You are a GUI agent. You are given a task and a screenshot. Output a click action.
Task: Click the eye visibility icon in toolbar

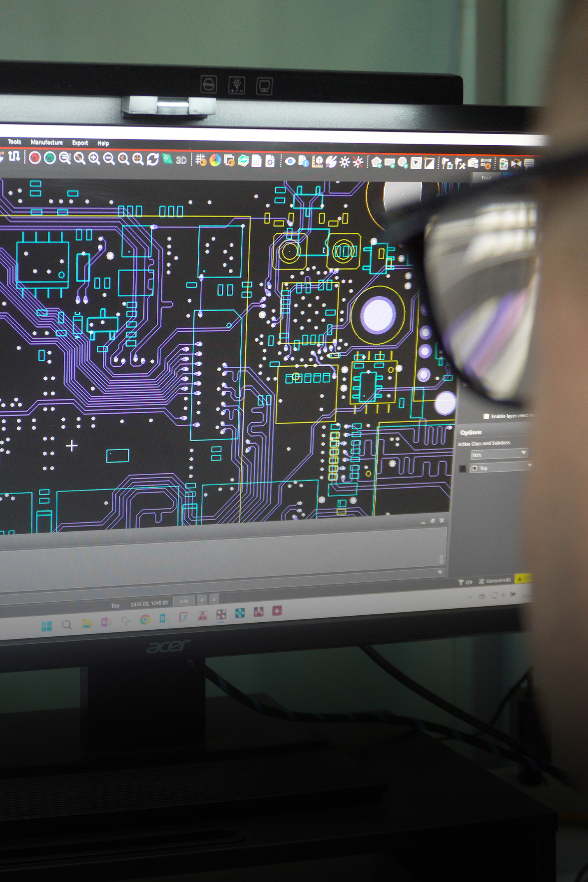pos(290,161)
